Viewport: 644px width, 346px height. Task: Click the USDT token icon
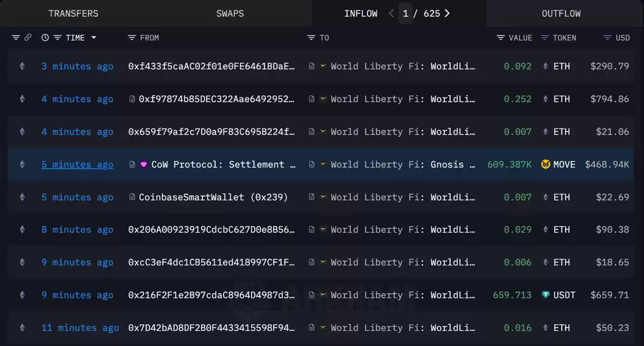(546, 295)
